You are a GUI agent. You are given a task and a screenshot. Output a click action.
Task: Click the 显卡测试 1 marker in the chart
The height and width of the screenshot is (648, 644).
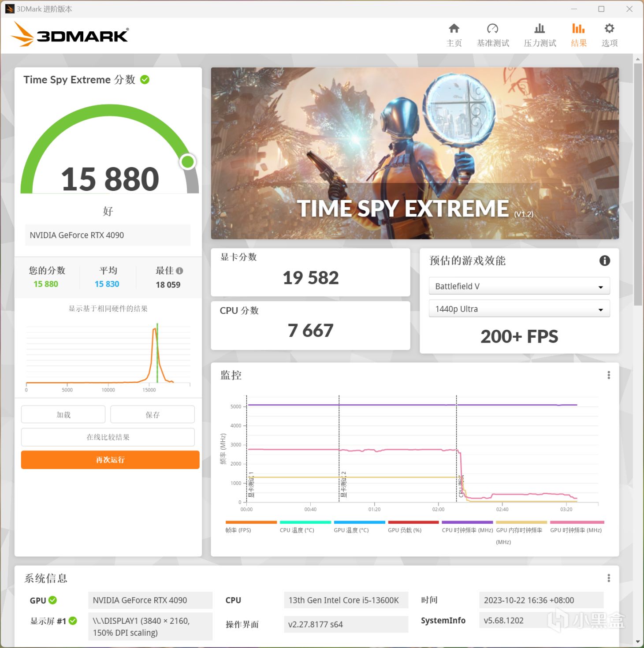[x=251, y=484]
